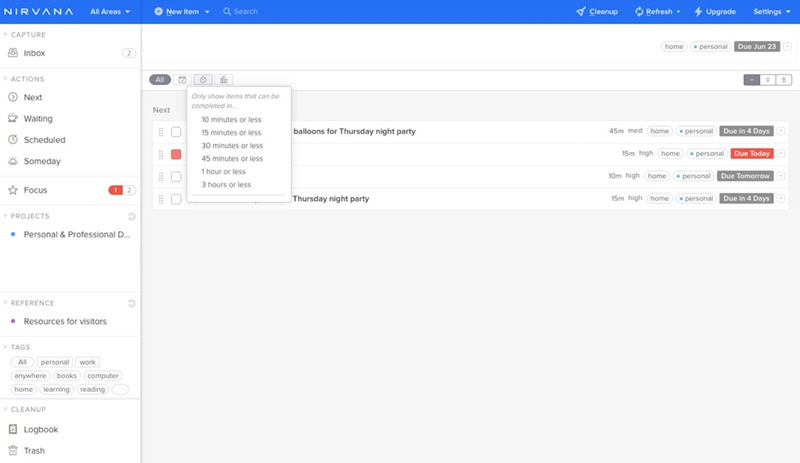Click the Waiting coffee cup icon
Viewport: 800px width, 463px height.
click(x=13, y=118)
